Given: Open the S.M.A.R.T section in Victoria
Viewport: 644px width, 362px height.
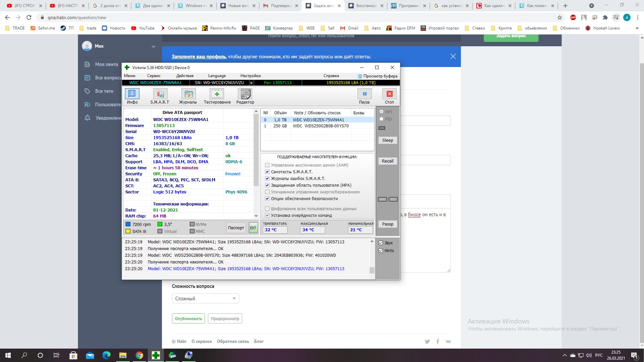Looking at the screenshot, I should [160, 96].
